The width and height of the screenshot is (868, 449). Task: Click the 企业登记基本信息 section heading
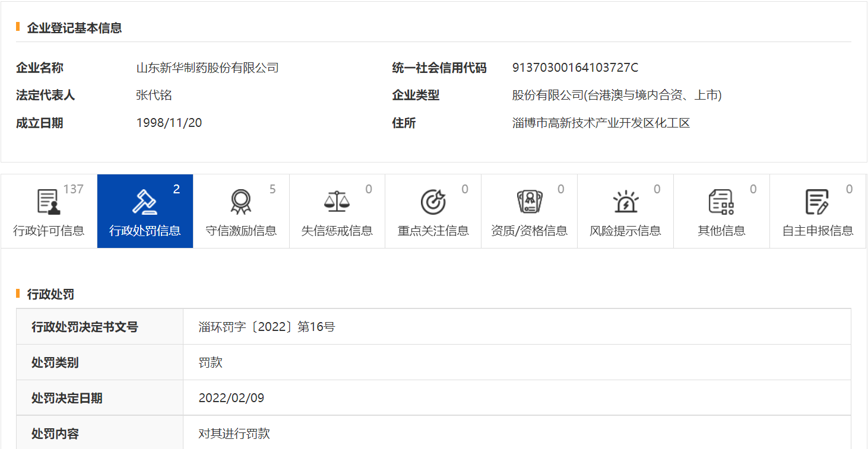pos(74,28)
